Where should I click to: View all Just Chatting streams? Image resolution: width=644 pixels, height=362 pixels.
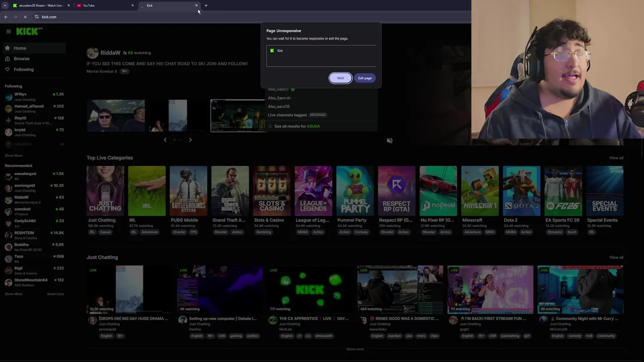tap(616, 257)
